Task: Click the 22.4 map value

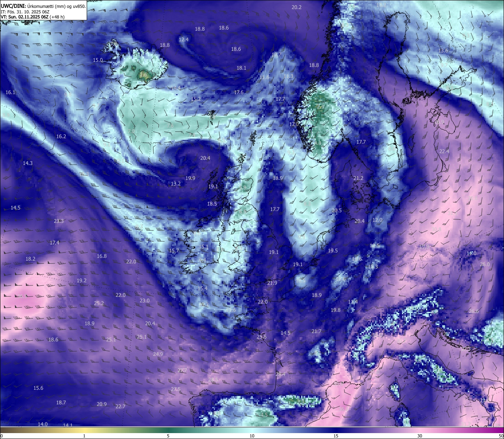Action: [x=444, y=152]
